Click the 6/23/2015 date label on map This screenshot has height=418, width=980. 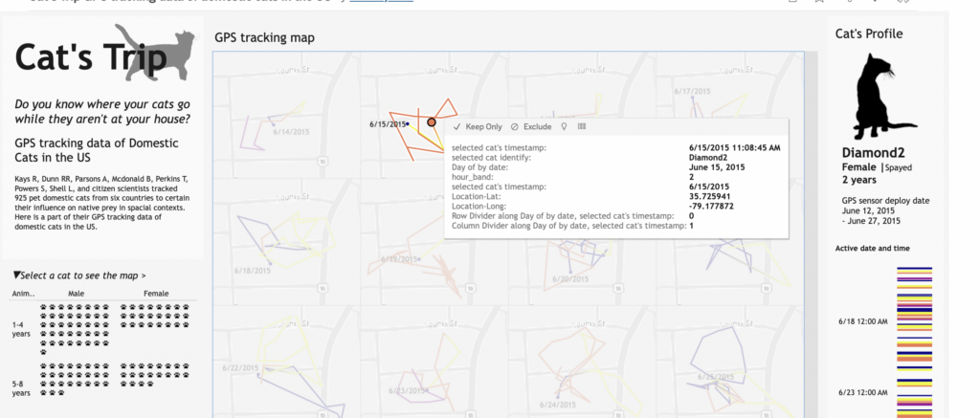tap(408, 391)
